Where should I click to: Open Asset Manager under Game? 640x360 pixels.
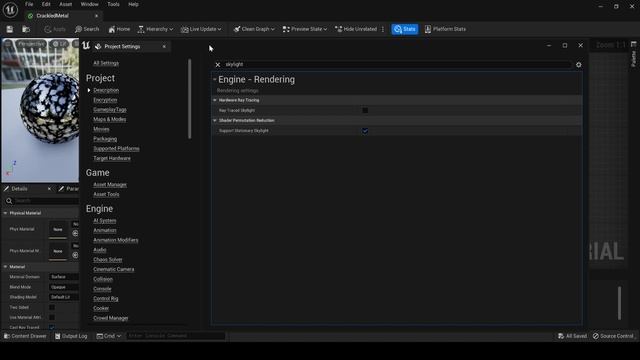click(110, 184)
